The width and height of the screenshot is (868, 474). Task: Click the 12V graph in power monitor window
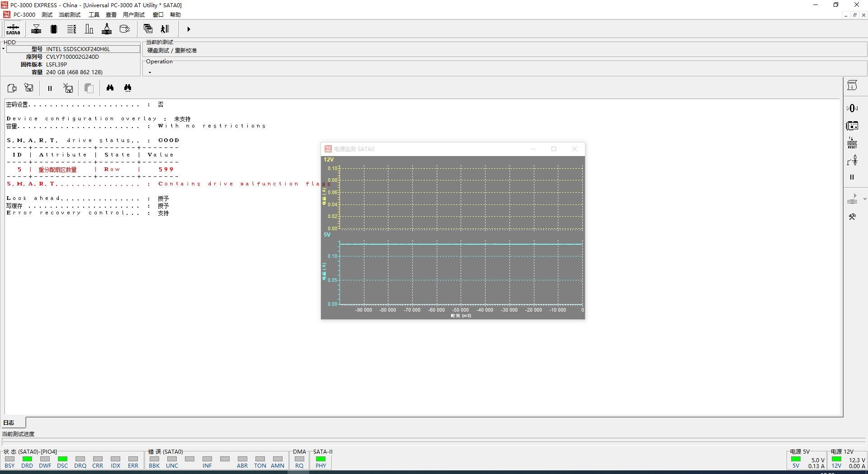[461, 198]
